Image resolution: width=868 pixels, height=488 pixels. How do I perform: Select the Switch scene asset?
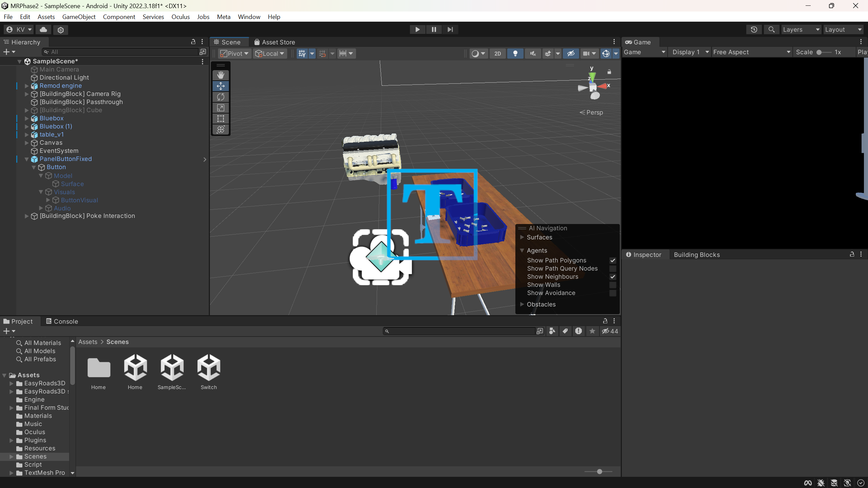(209, 372)
